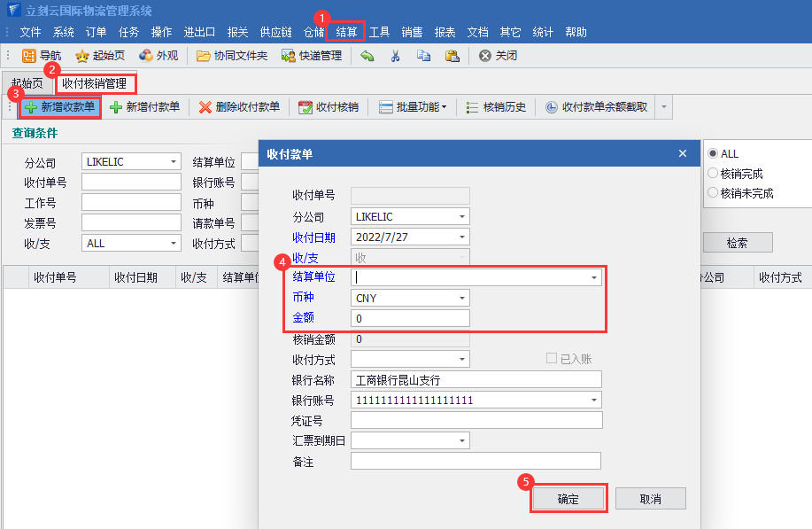Open 快递管理 express management
Viewport: 812px width, 529px height.
pos(311,55)
